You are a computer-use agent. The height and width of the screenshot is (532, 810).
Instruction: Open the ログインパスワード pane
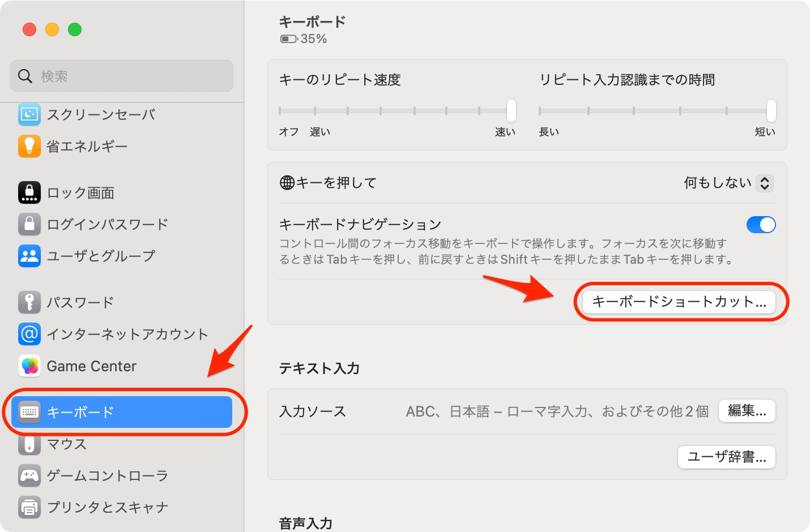coord(122,224)
